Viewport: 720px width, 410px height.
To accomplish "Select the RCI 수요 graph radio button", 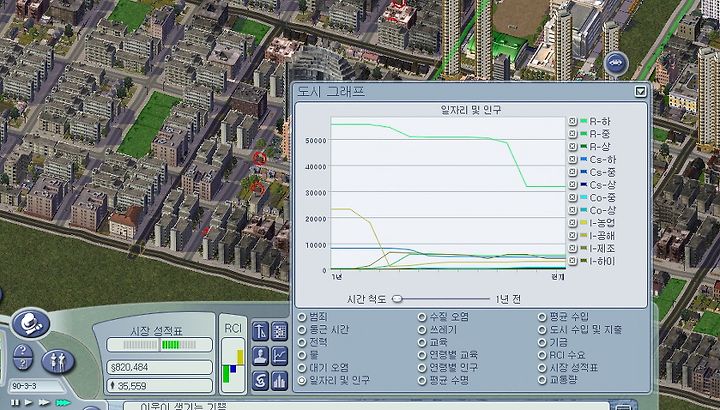I will pyautogui.click(x=542, y=355).
